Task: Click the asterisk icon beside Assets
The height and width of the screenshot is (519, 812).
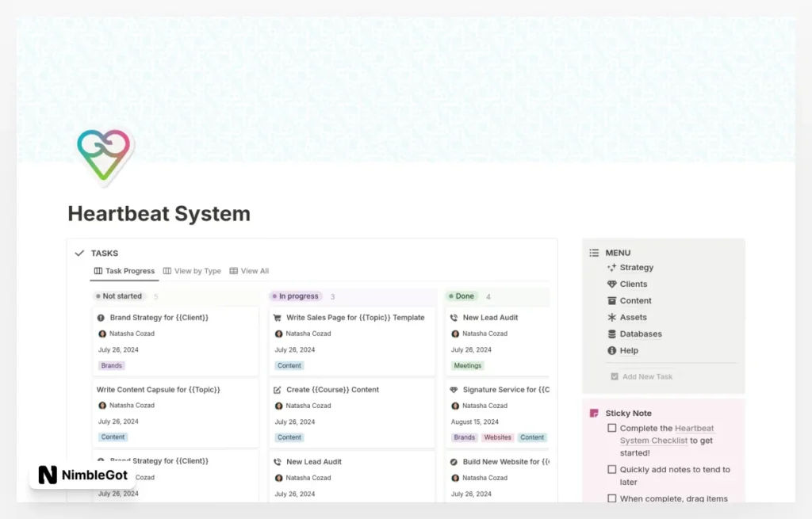Action: [611, 318]
